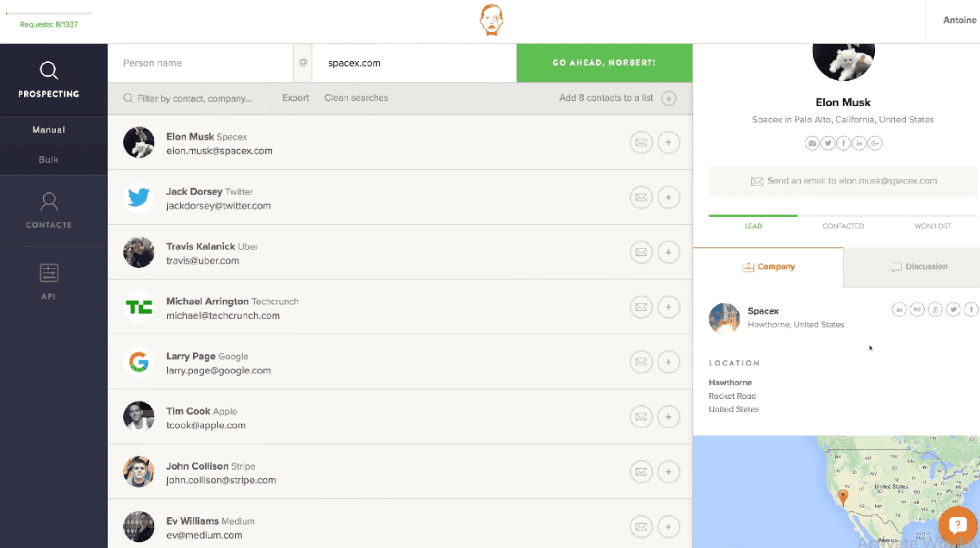Click the mail icon in Travis Kalanick's row
980x548 pixels.
click(642, 252)
